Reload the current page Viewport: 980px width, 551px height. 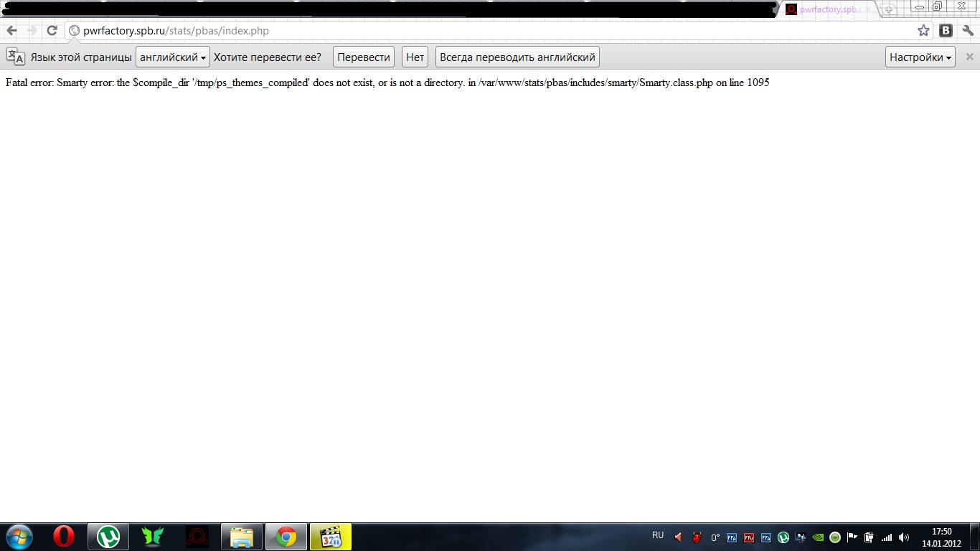click(52, 31)
